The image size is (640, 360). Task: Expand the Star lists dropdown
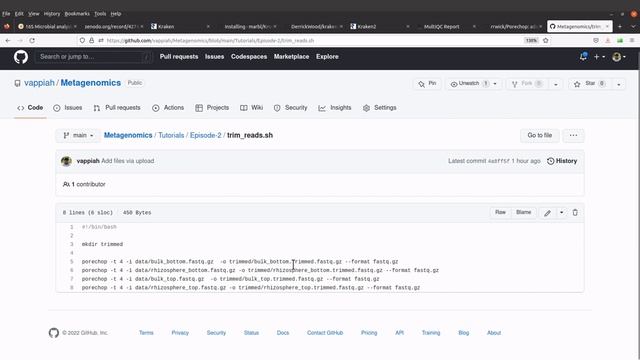619,84
